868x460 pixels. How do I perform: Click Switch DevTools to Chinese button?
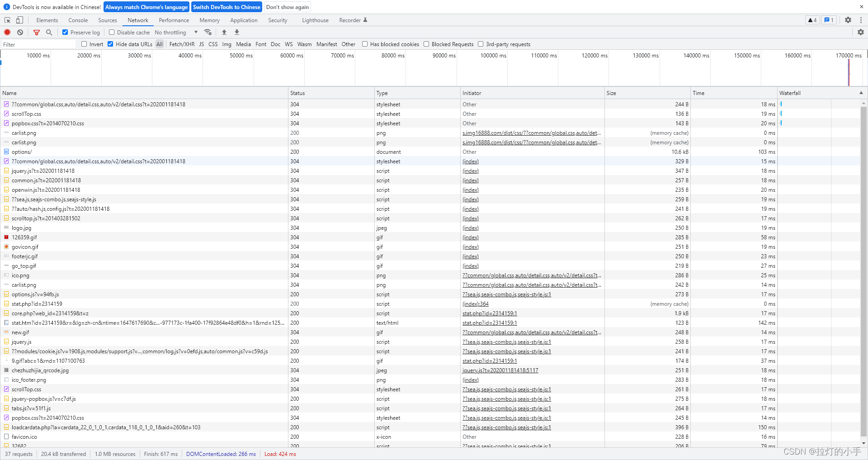226,7
